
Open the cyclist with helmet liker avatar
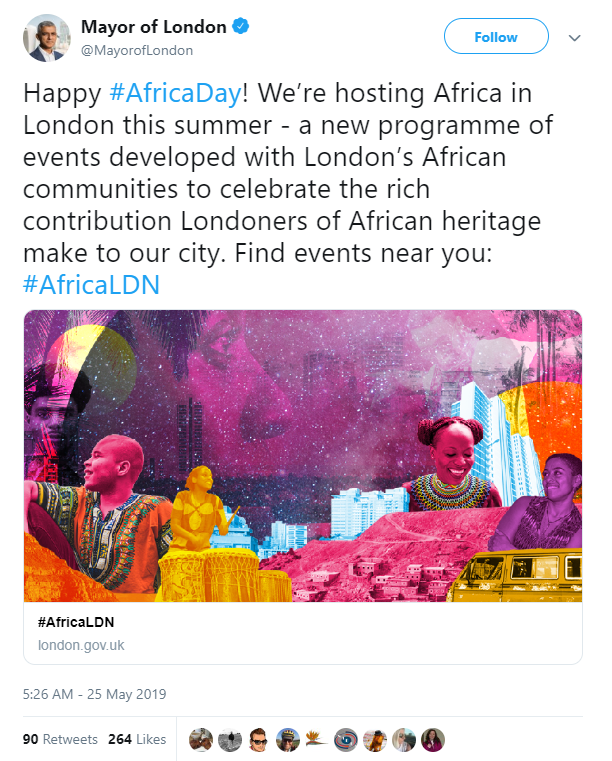click(x=288, y=740)
